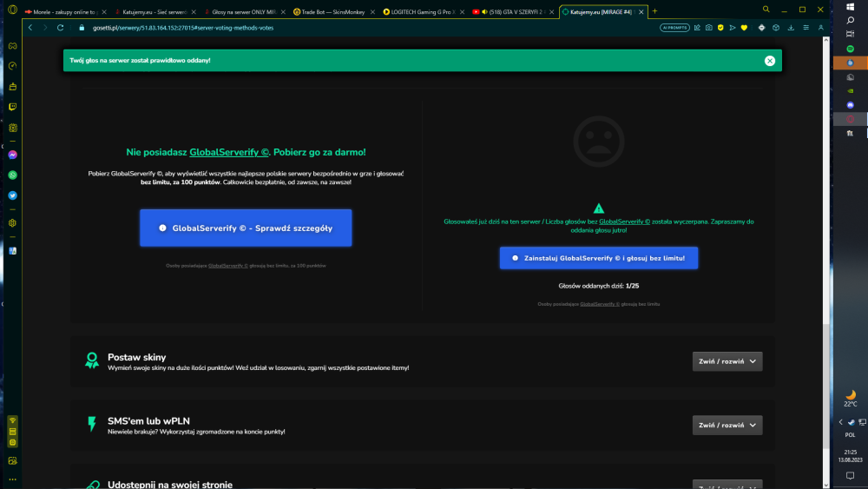This screenshot has width=868, height=489.
Task: Click the Postaw skiny heading
Action: 137,357
